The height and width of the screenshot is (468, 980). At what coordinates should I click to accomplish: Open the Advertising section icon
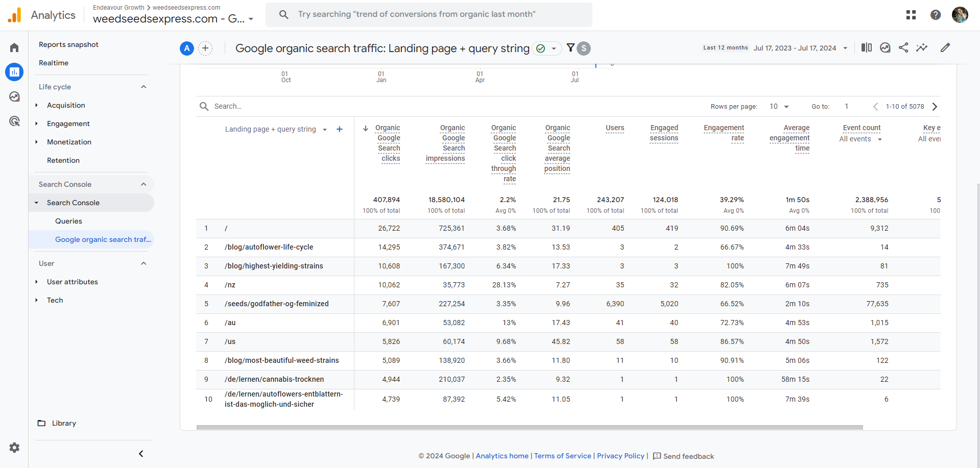(14, 121)
